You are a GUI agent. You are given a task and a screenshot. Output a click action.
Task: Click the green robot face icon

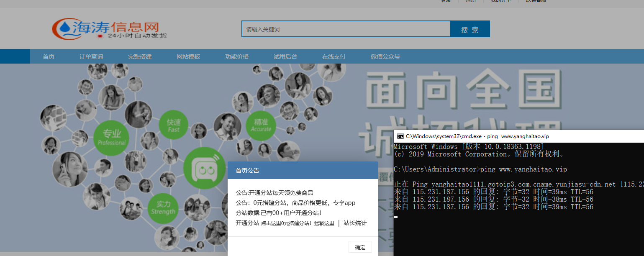(x=205, y=169)
